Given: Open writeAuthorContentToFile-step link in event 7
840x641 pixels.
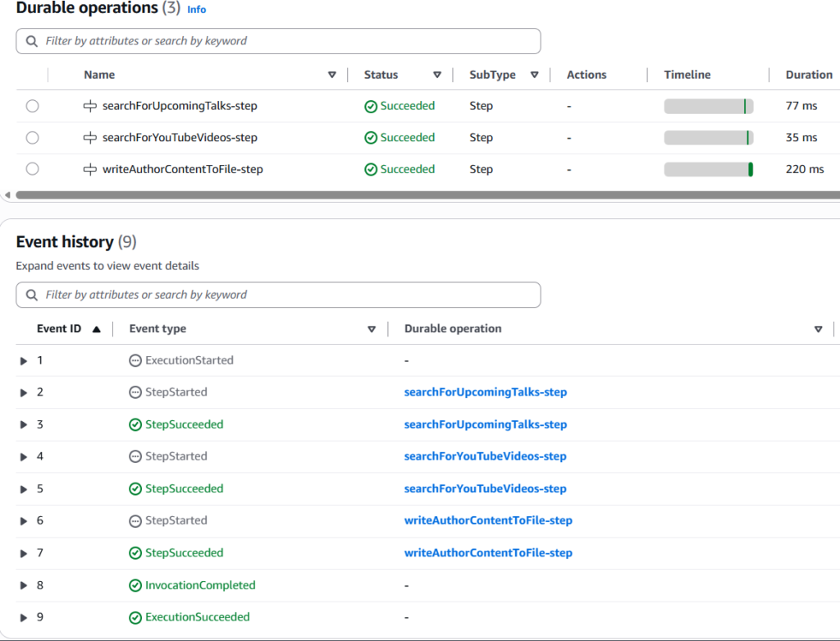Looking at the screenshot, I should click(488, 553).
